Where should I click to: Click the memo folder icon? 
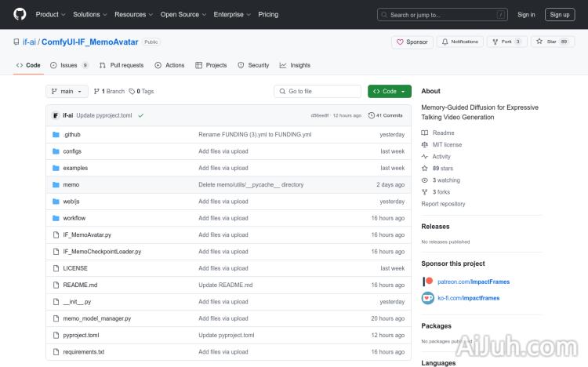56,184
